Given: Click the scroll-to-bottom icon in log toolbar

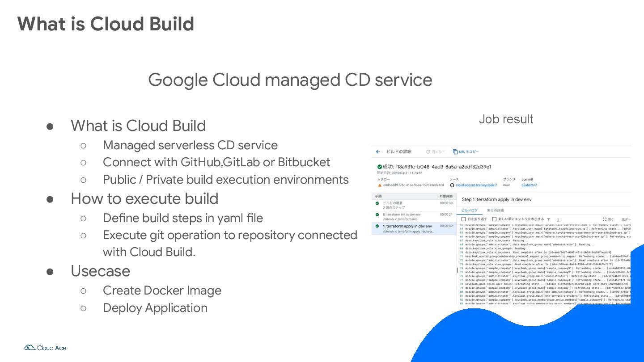Looking at the screenshot, I should click(x=558, y=219).
